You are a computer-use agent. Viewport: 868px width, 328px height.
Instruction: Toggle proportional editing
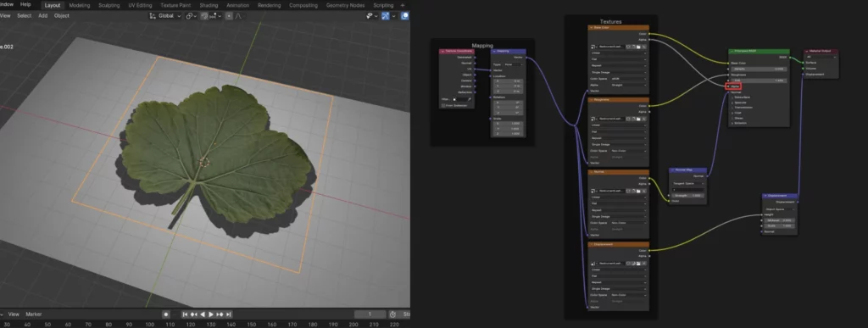pyautogui.click(x=229, y=16)
